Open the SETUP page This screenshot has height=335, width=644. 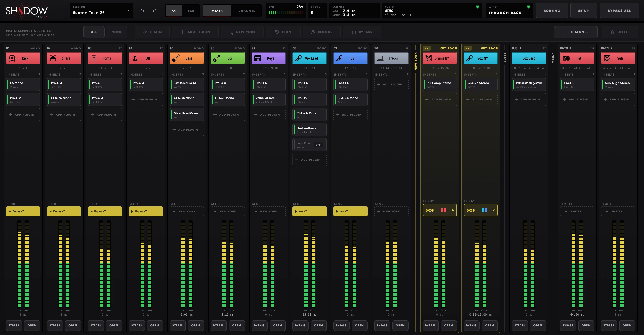(583, 11)
